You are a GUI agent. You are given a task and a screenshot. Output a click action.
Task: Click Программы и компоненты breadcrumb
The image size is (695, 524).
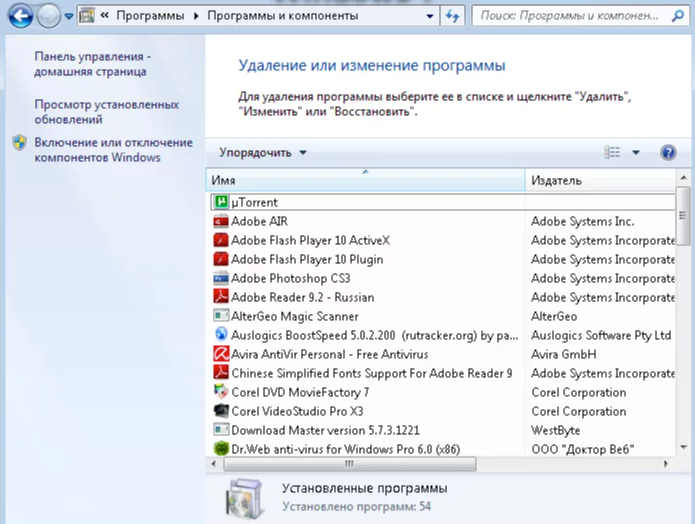click(x=283, y=16)
